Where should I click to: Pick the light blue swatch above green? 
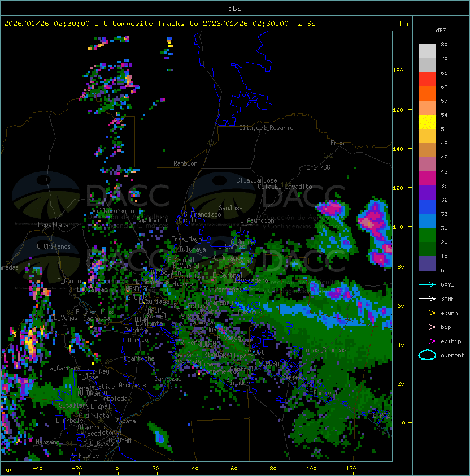pos(427,220)
